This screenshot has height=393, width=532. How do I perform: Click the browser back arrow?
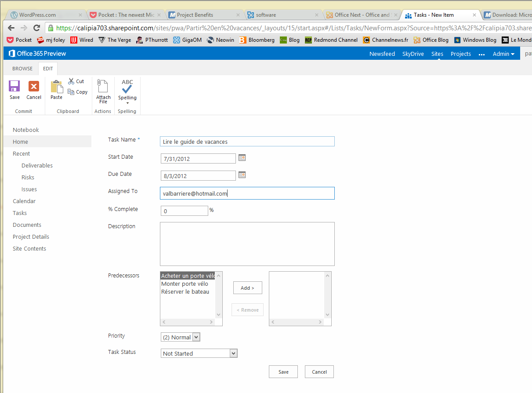pos(11,28)
